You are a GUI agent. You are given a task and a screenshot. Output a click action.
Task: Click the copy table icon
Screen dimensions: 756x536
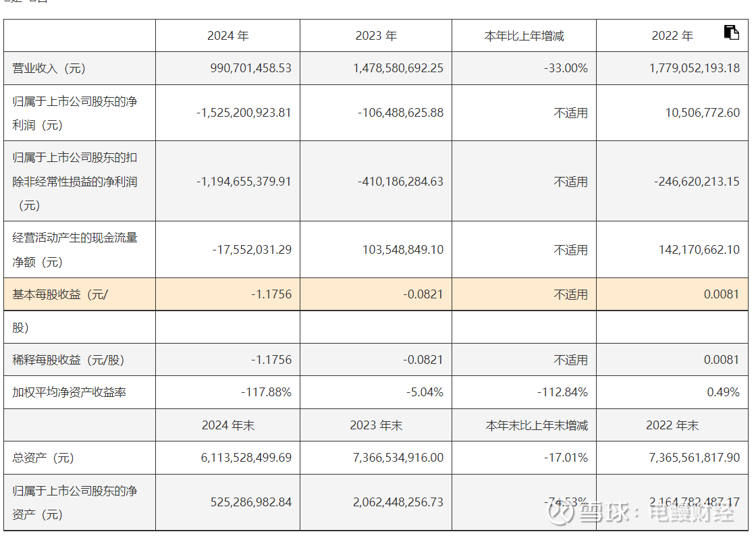pyautogui.click(x=731, y=32)
